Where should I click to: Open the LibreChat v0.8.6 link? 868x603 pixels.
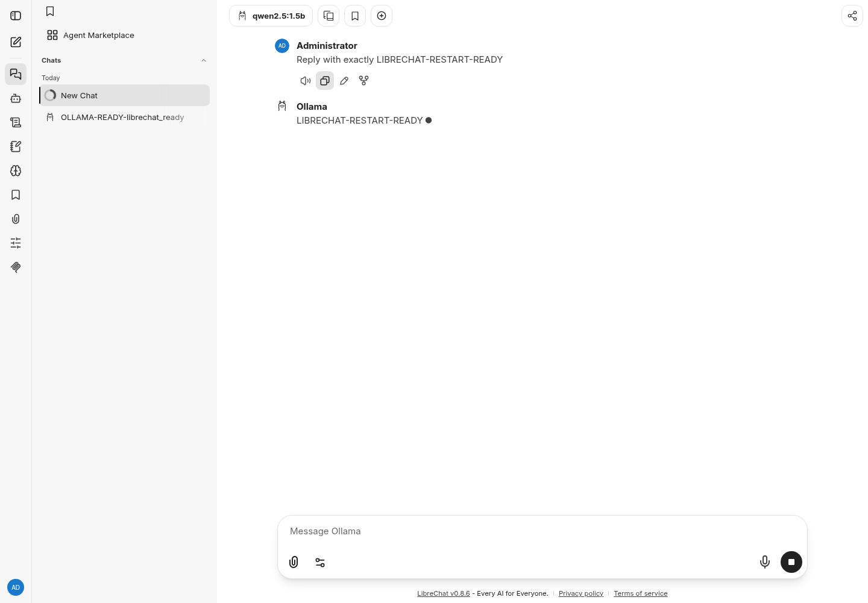click(x=443, y=593)
